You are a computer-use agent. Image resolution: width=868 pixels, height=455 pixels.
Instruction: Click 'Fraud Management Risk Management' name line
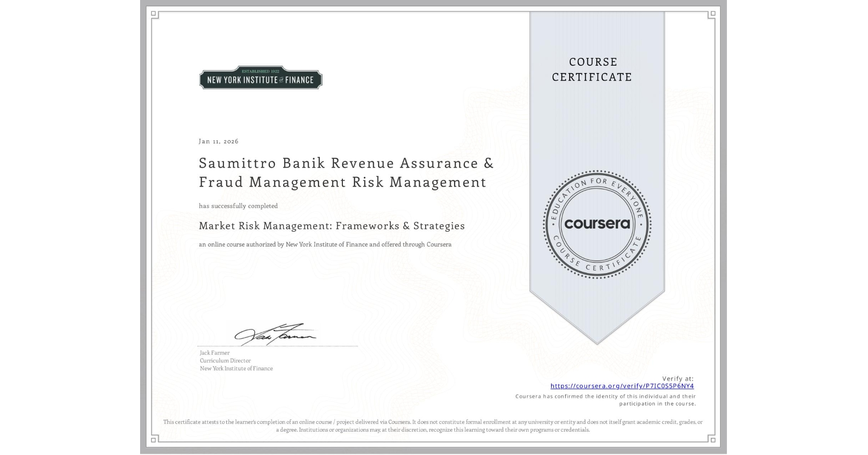coord(342,182)
